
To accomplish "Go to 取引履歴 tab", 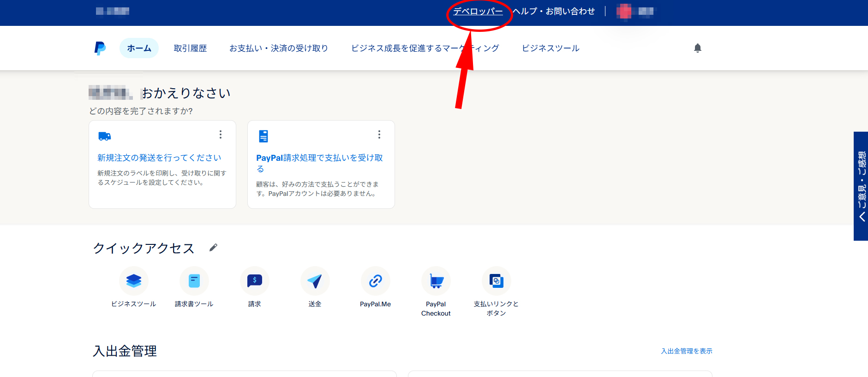I will [x=190, y=48].
